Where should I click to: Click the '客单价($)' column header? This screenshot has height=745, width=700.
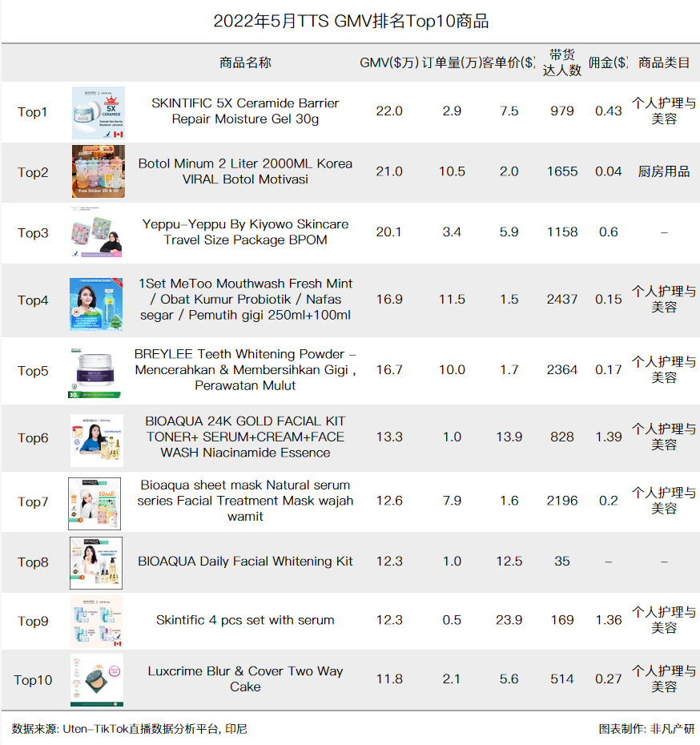click(509, 62)
